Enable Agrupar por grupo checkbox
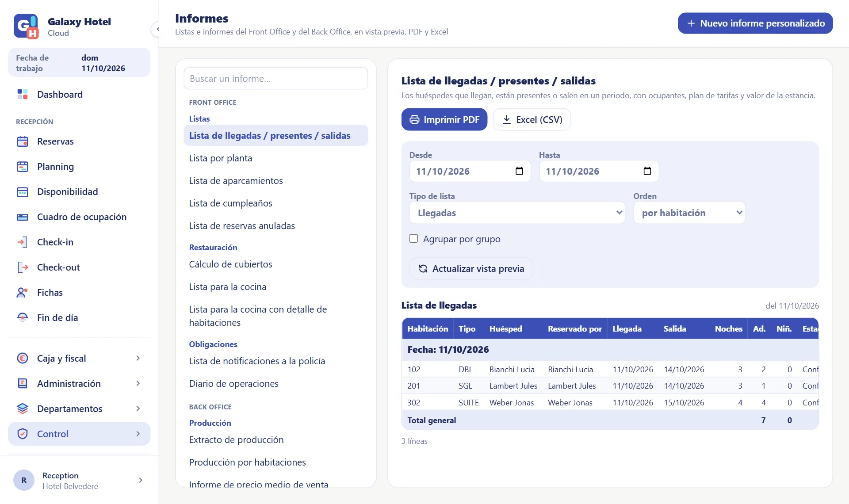Image resolution: width=849 pixels, height=504 pixels. pyautogui.click(x=413, y=239)
